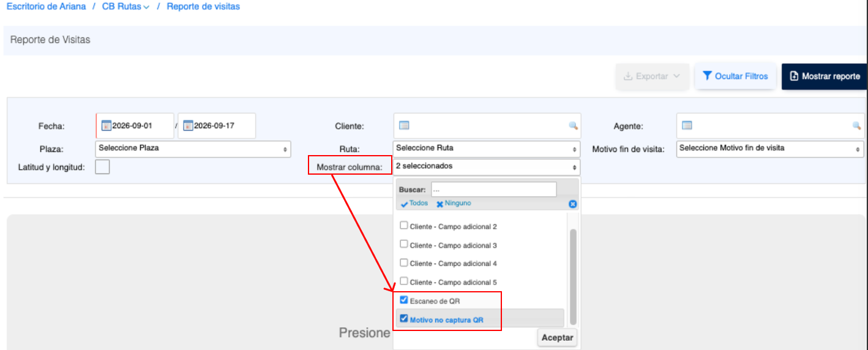
Task: Close the column dropdown with blue X icon
Action: pyautogui.click(x=573, y=204)
